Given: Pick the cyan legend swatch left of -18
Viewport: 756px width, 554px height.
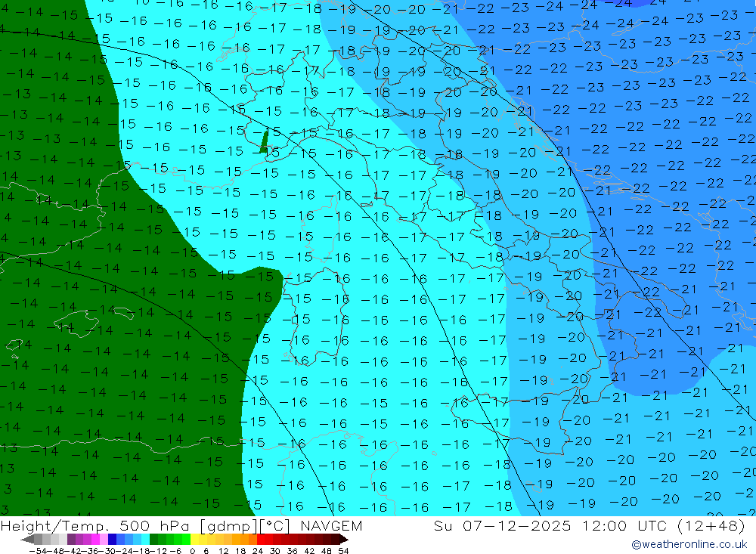Looking at the screenshot, I should click(x=145, y=539).
